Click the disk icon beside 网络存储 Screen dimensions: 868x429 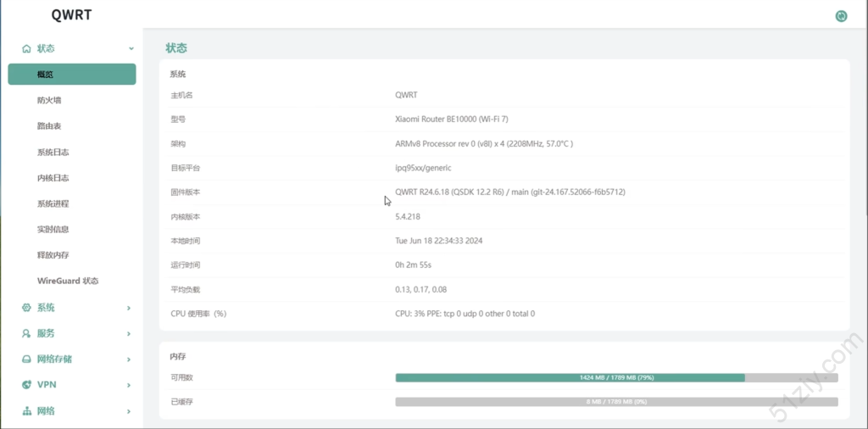26,359
